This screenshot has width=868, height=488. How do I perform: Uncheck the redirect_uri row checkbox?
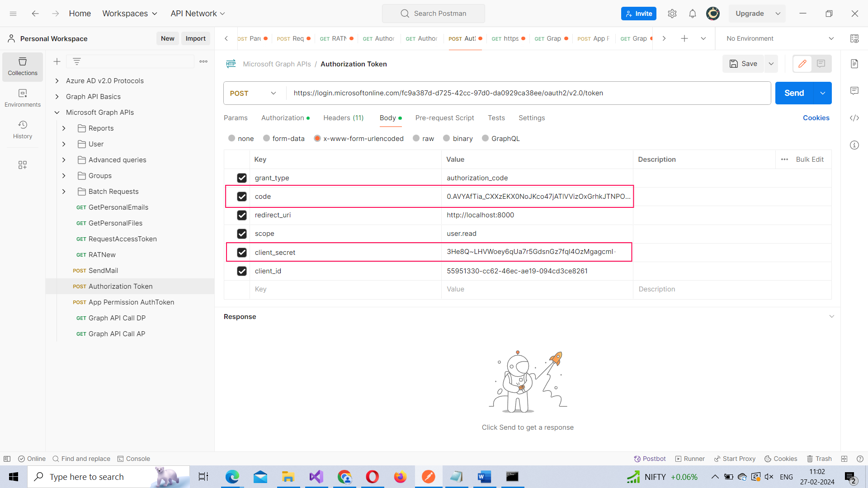pos(242,215)
